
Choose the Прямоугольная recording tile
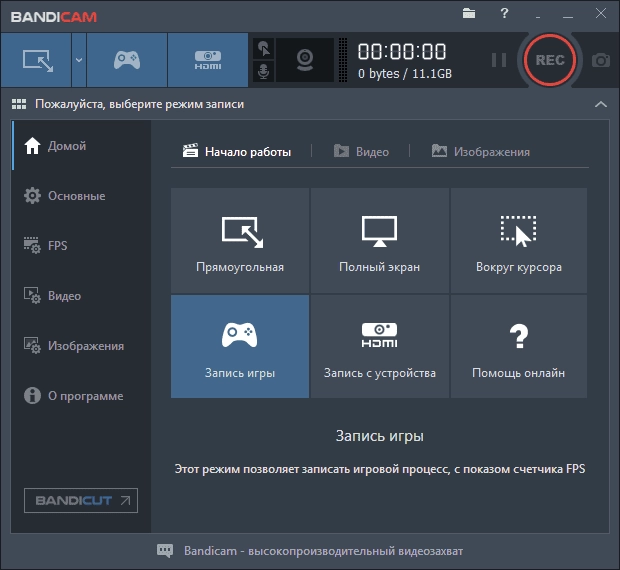240,241
